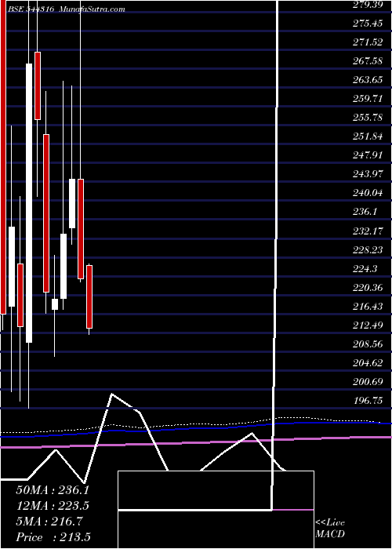392x549 pixels.
Task: Click the 224.3 price axis label
Action: 366,269
